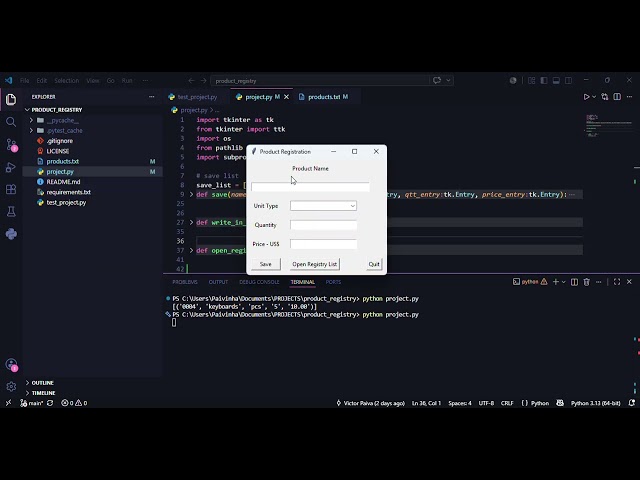The width and height of the screenshot is (640, 480).
Task: Collapse the PRODUCT_REGISTRY root folder
Action: click(x=27, y=110)
